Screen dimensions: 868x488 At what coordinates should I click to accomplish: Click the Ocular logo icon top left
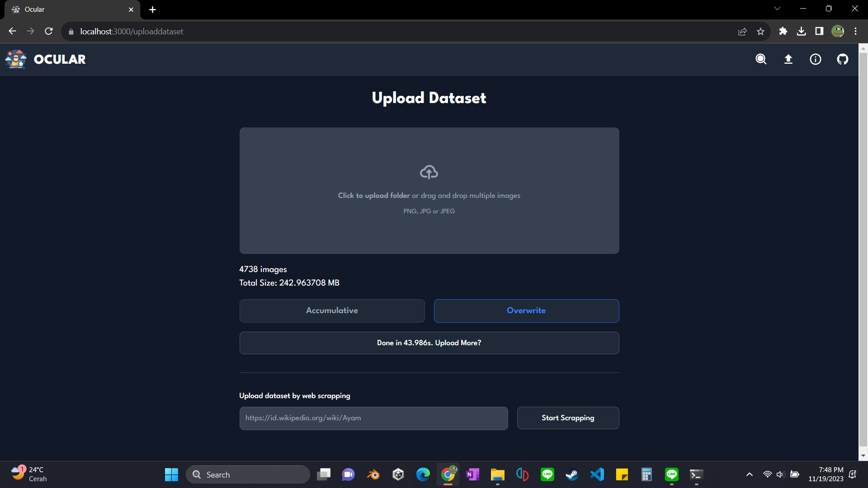tap(16, 59)
